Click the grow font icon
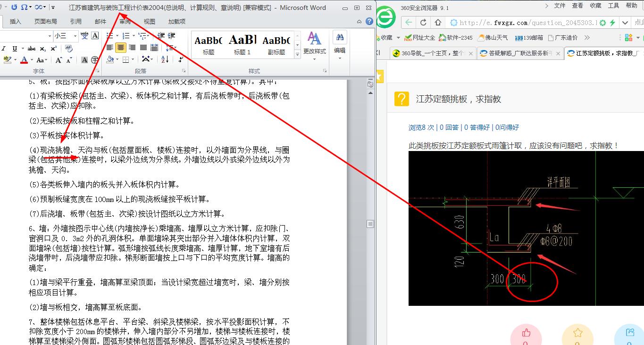The height and width of the screenshot is (345, 644). pyautogui.click(x=59, y=60)
